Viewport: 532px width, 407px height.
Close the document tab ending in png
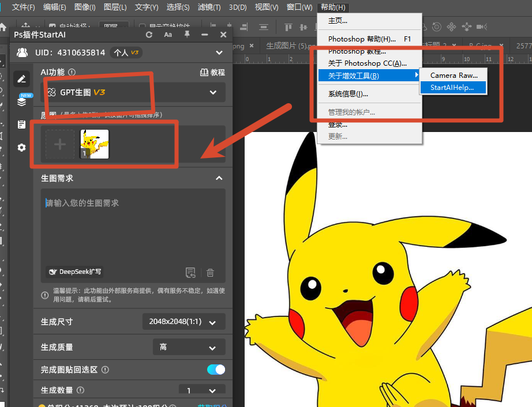click(x=252, y=46)
